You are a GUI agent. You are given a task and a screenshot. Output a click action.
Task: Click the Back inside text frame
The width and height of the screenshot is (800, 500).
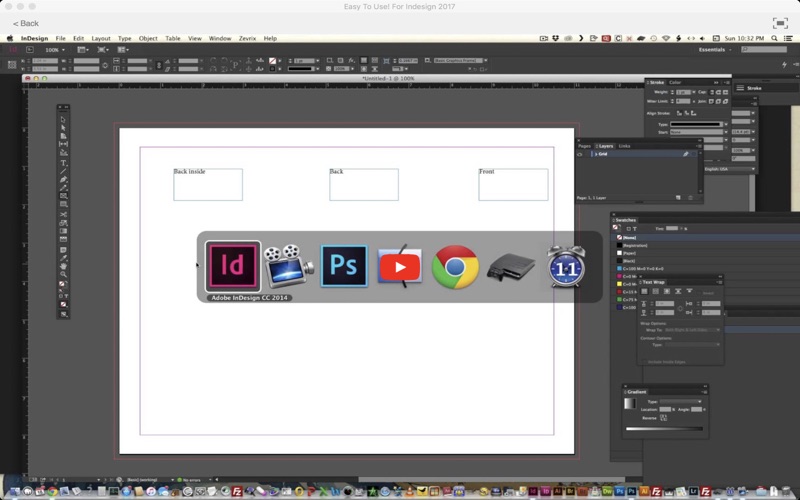click(x=208, y=184)
